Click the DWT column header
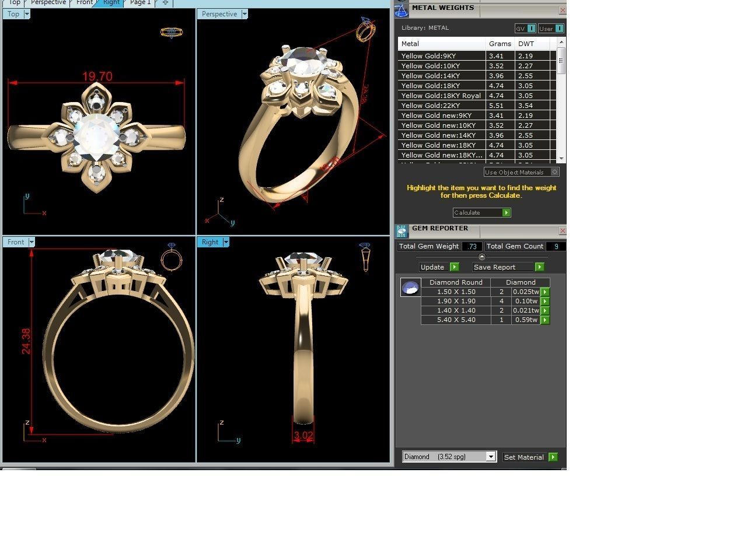 [x=532, y=44]
